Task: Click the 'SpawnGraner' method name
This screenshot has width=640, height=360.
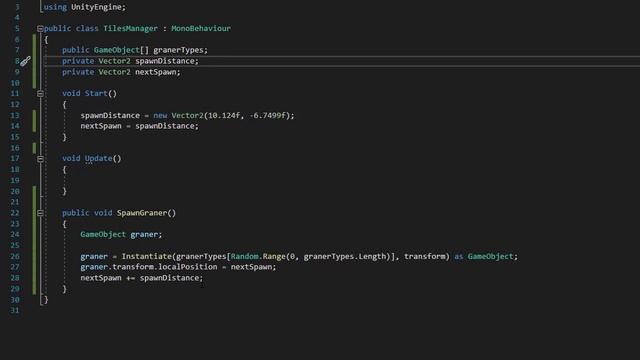Action: [x=142, y=213]
